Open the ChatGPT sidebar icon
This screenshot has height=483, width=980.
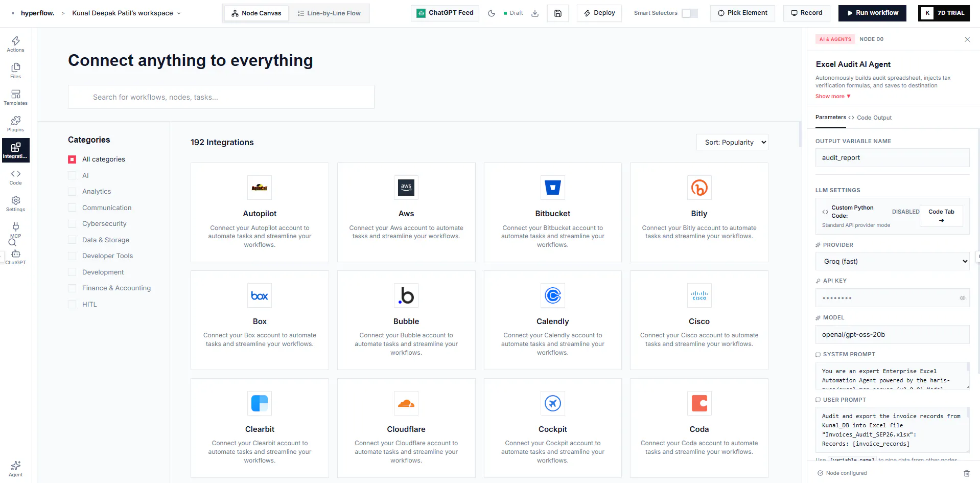pyautogui.click(x=15, y=257)
